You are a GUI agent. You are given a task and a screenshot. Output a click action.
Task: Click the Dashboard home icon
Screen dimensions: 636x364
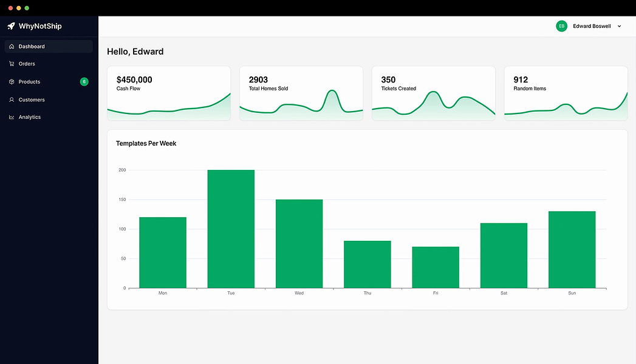coord(12,47)
